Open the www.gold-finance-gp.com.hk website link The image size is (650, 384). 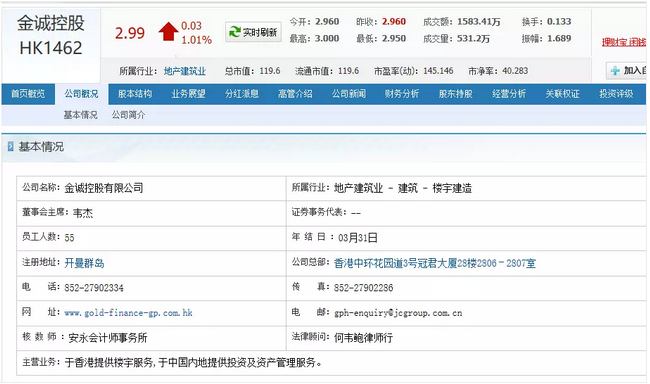click(x=129, y=313)
